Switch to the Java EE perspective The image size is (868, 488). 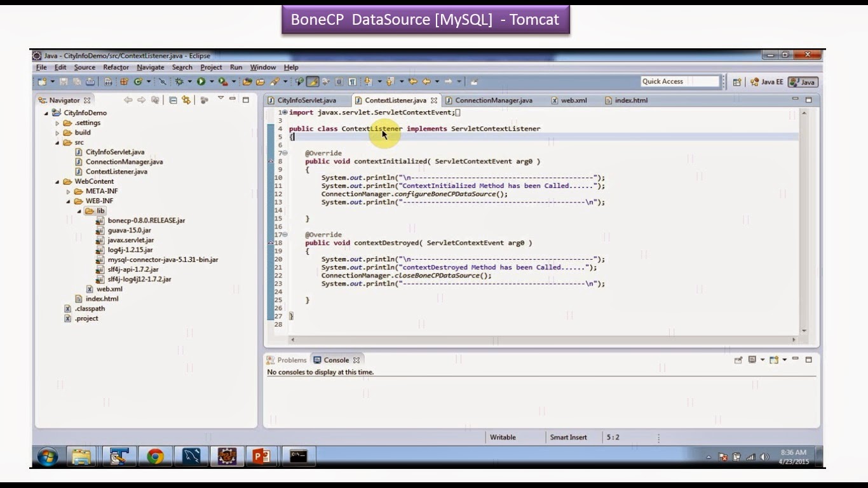tap(766, 82)
